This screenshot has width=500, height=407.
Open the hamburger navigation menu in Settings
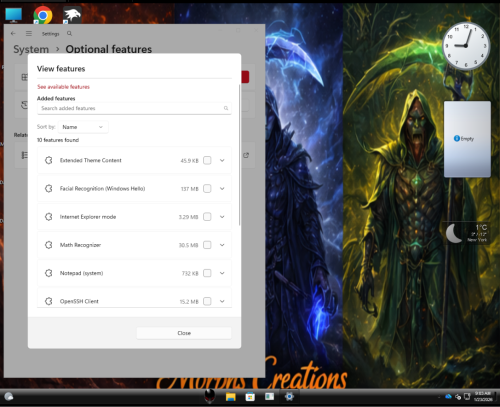(x=29, y=33)
